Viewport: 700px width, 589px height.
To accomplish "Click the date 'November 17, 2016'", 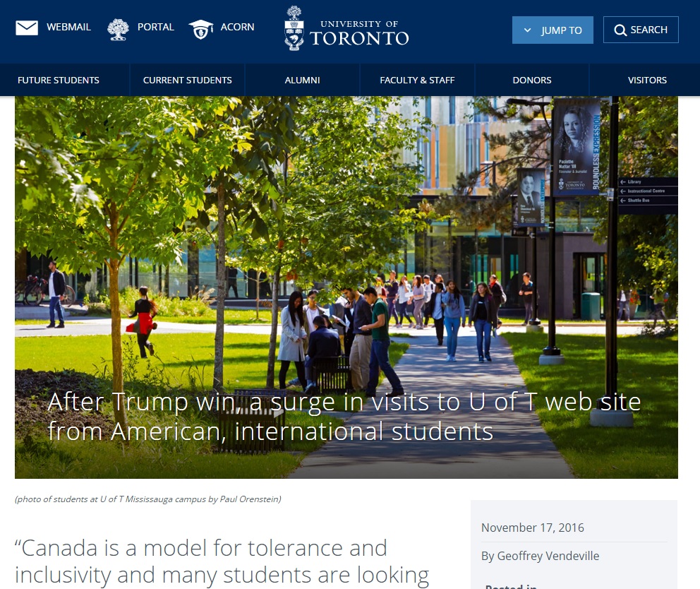I will [533, 528].
